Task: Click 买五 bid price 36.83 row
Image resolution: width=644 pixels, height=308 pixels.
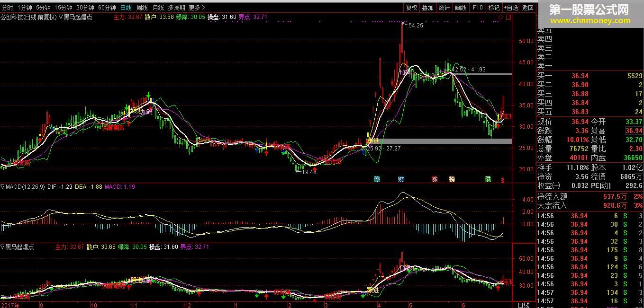Action: click(x=590, y=112)
